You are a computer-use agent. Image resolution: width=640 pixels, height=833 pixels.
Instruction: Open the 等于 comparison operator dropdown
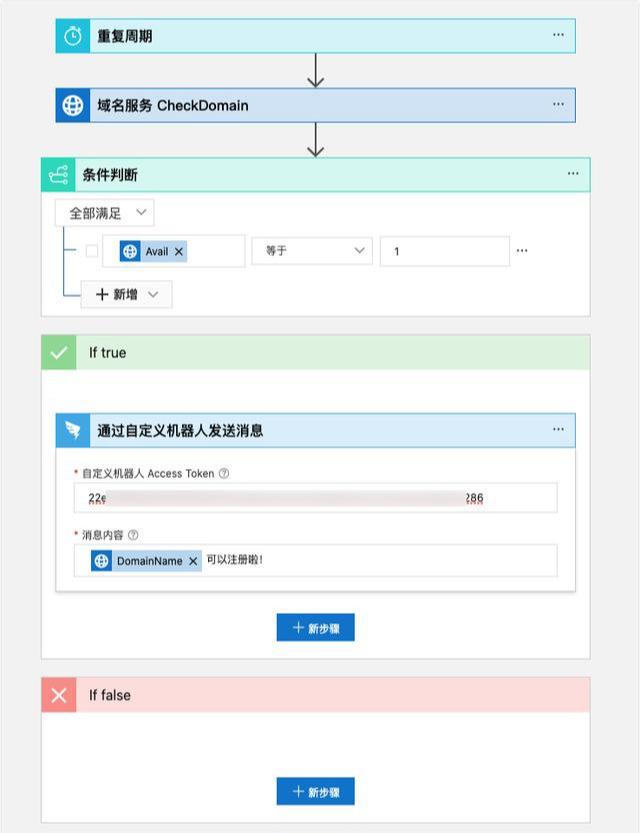click(312, 251)
